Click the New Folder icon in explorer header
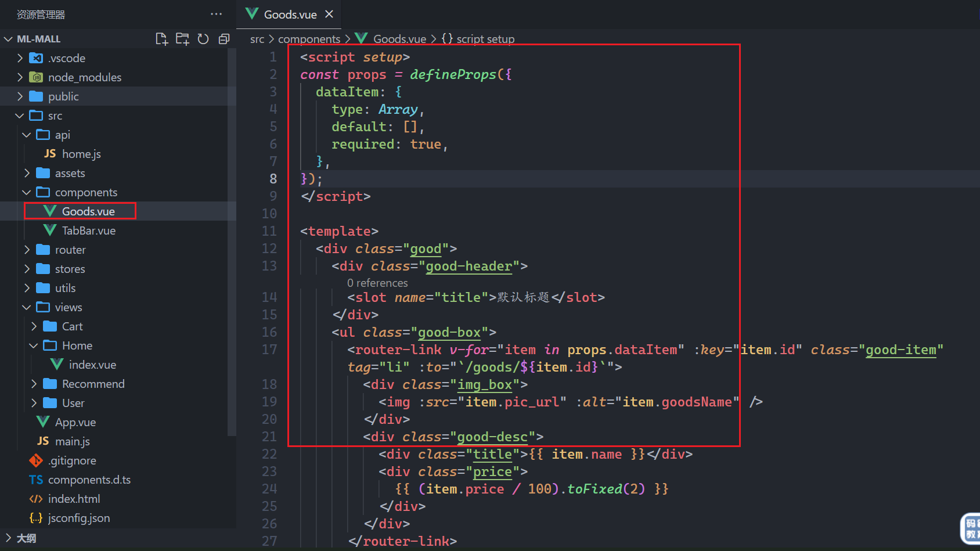 (182, 39)
